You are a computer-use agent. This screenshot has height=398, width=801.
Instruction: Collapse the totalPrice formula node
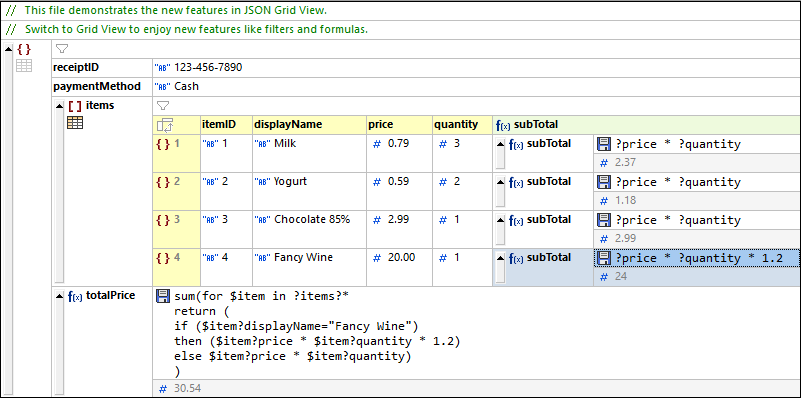pos(60,296)
